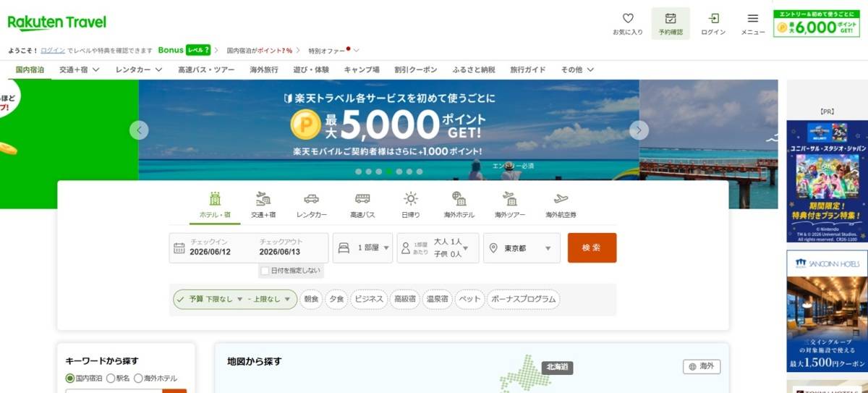Select the 高速バス bus icon

tap(362, 199)
